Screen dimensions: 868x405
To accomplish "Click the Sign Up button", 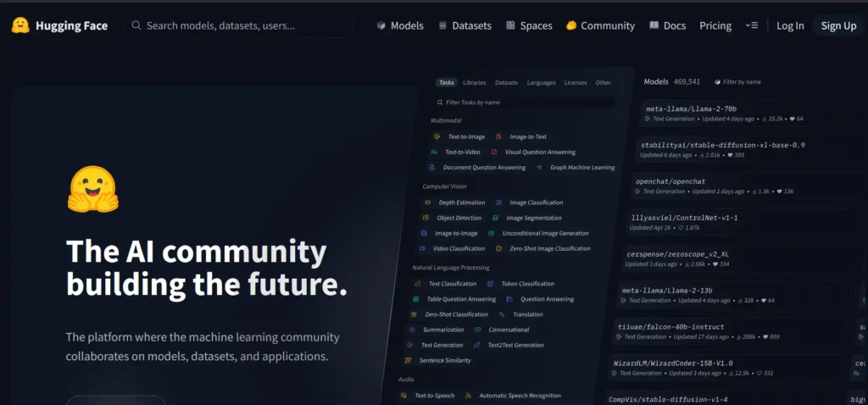I will [x=838, y=25].
